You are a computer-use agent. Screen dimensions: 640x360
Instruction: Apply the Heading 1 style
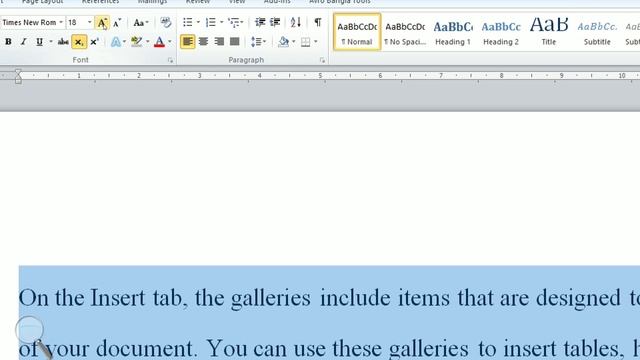tap(453, 32)
